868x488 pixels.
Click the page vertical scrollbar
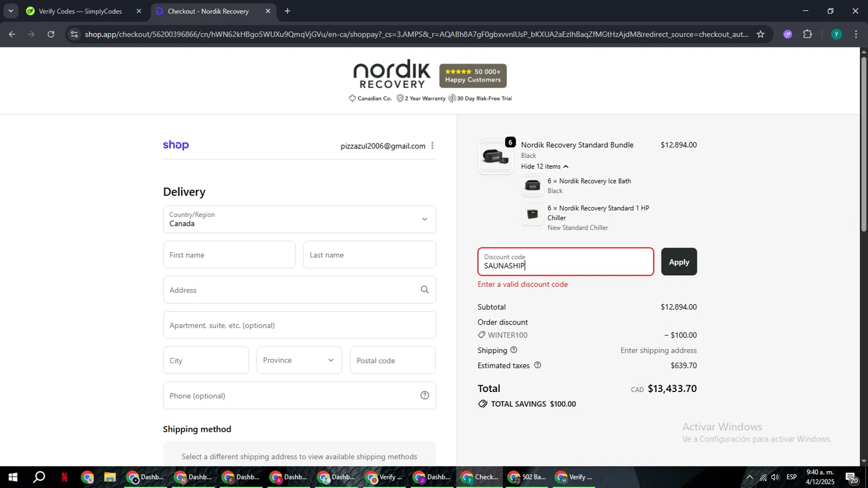click(x=863, y=145)
